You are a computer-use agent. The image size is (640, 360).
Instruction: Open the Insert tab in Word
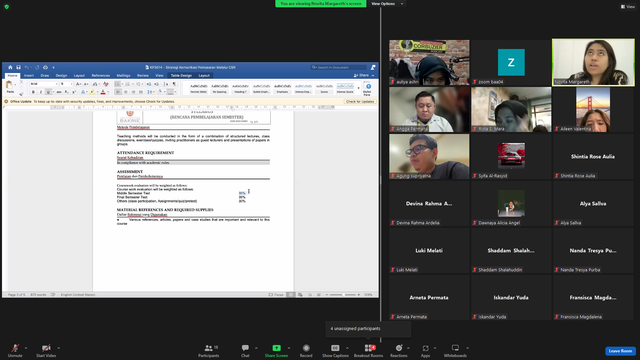29,76
